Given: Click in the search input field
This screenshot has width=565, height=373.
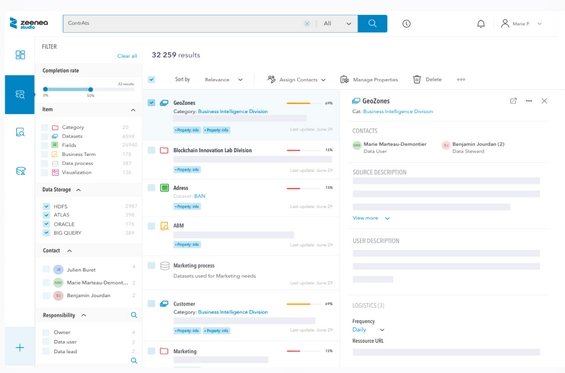Looking at the screenshot, I should point(184,23).
